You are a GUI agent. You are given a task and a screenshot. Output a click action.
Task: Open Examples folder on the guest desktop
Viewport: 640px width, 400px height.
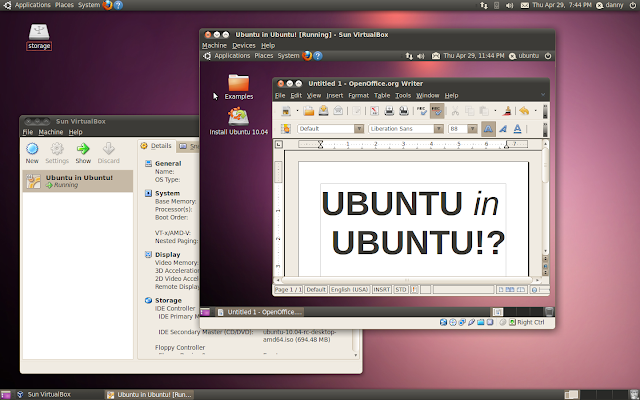point(238,87)
